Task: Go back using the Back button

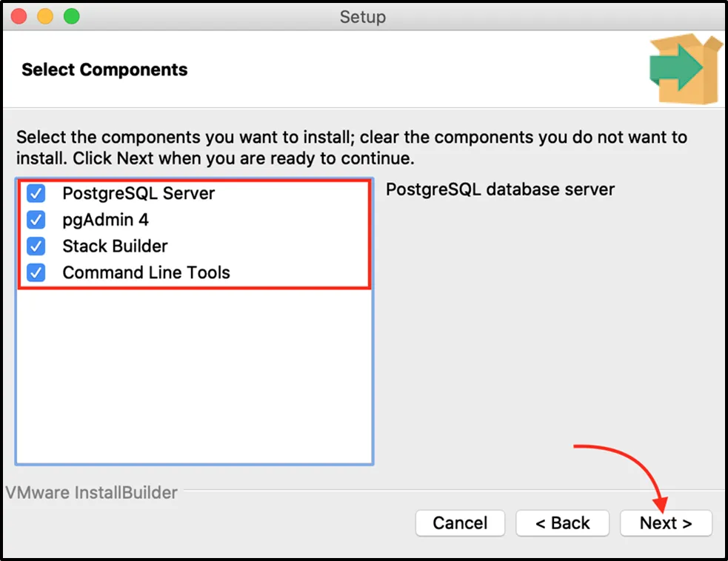Action: coord(562,523)
